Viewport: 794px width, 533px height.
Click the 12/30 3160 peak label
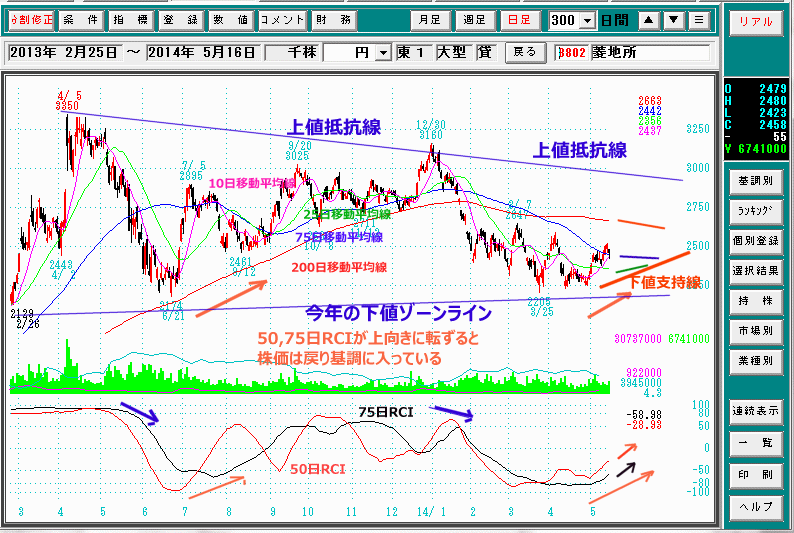coord(431,130)
